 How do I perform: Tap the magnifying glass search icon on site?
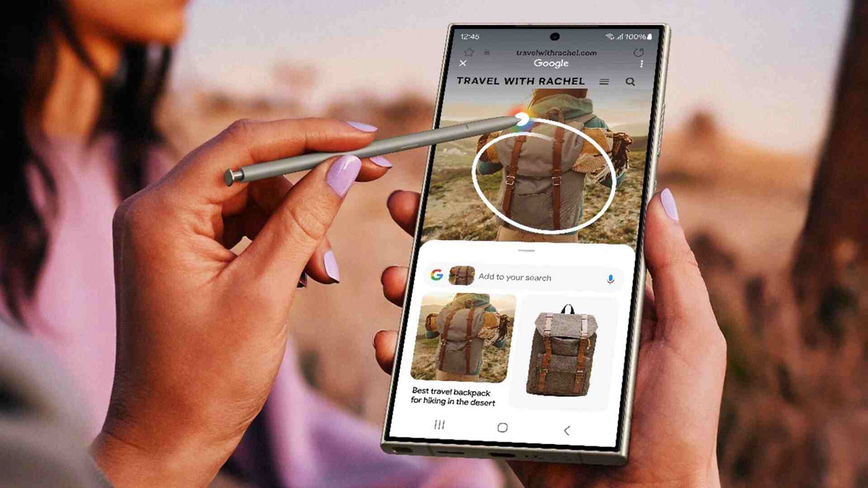click(630, 82)
